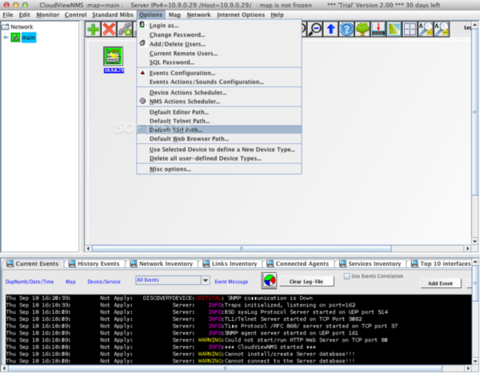Expand the main node in Network tree
This screenshot has height=373, width=480.
coord(6,38)
